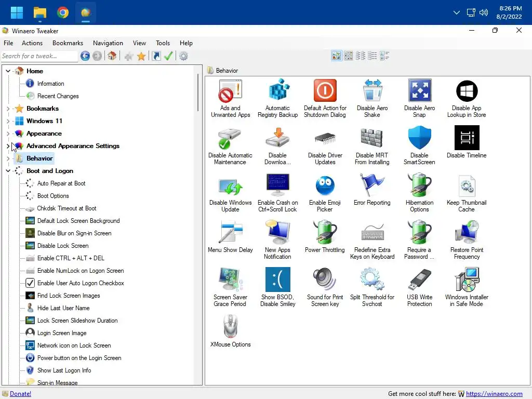This screenshot has width=532, height=399.
Task: Open Power Throttling tweak
Action: (325, 237)
